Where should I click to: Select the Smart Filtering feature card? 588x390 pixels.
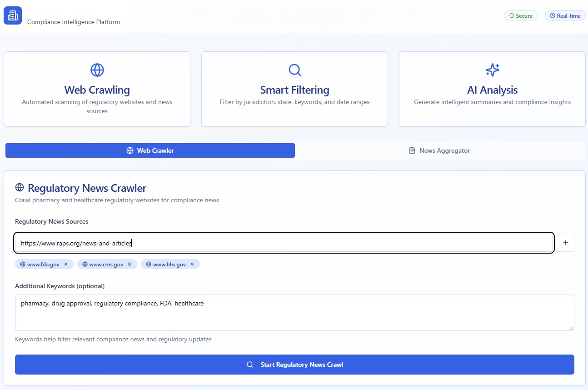point(294,89)
